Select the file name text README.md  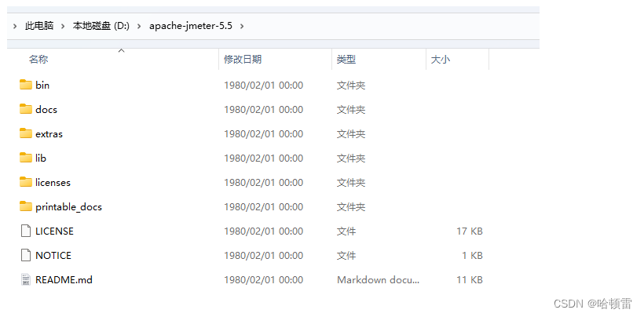click(x=64, y=280)
